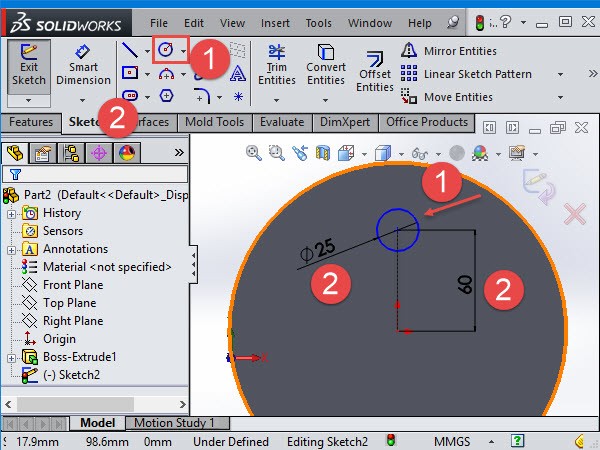Click Move Entities

tap(447, 97)
